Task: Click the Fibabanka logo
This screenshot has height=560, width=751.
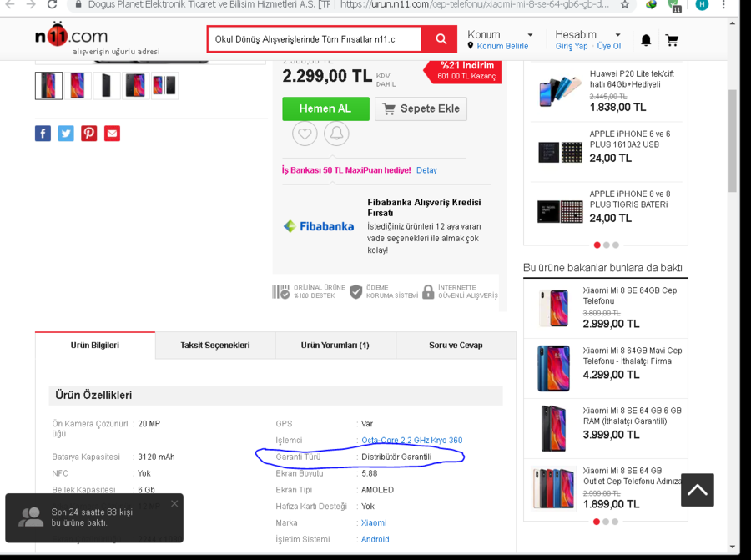Action: point(319,226)
